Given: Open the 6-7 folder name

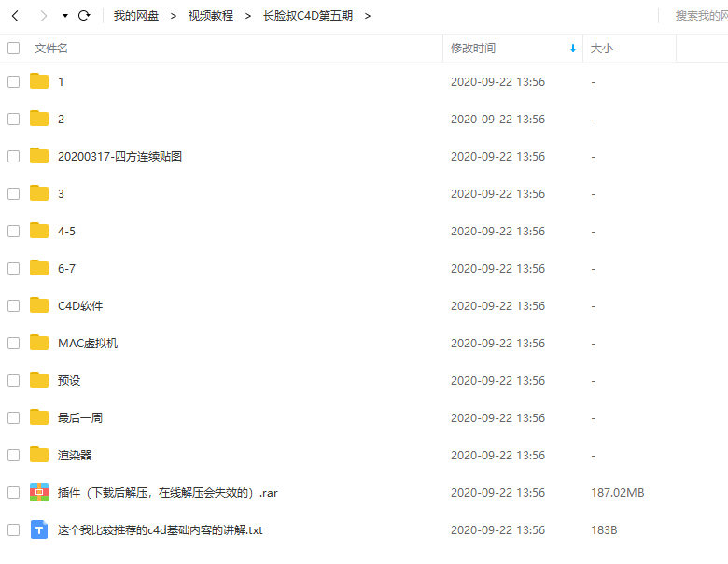Looking at the screenshot, I should point(66,269).
